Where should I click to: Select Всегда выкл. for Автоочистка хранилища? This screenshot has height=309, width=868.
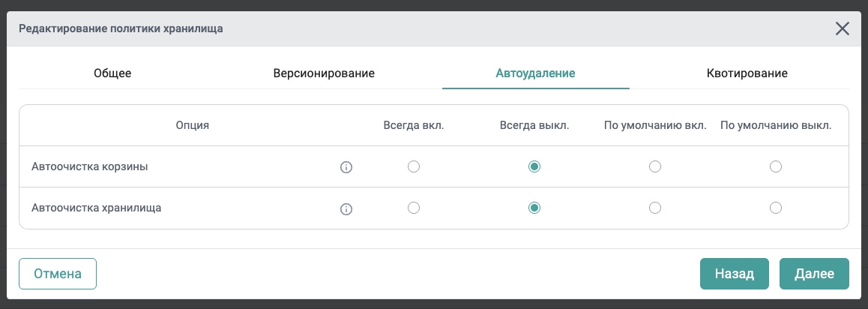(x=534, y=208)
